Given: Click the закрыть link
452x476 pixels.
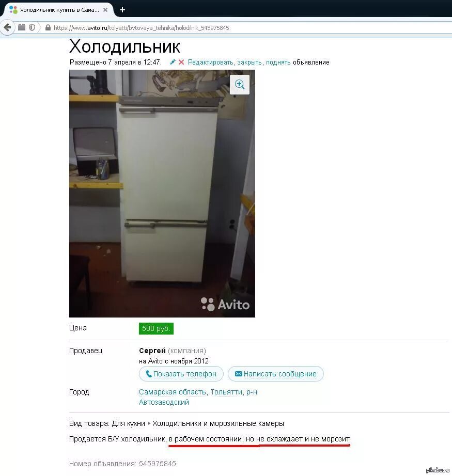Looking at the screenshot, I should [x=250, y=62].
